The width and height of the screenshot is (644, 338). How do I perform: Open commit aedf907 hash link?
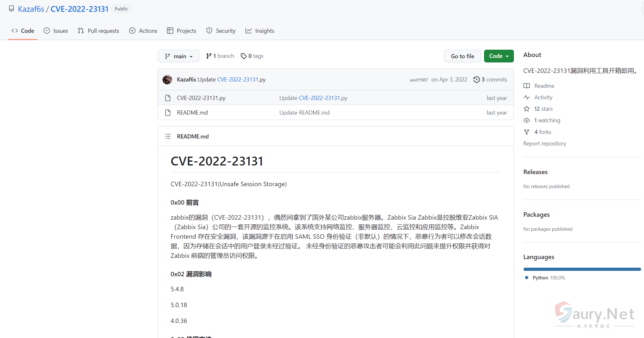coord(419,80)
